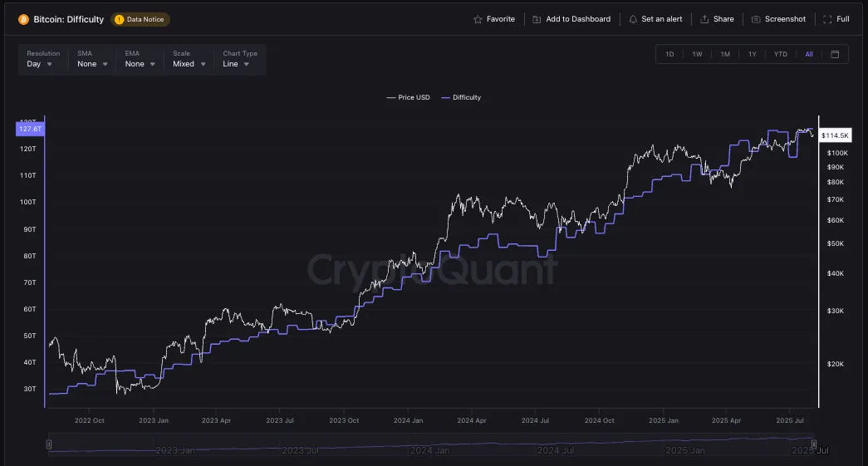Open the calendar date picker icon
This screenshot has width=868, height=466.
(835, 54)
